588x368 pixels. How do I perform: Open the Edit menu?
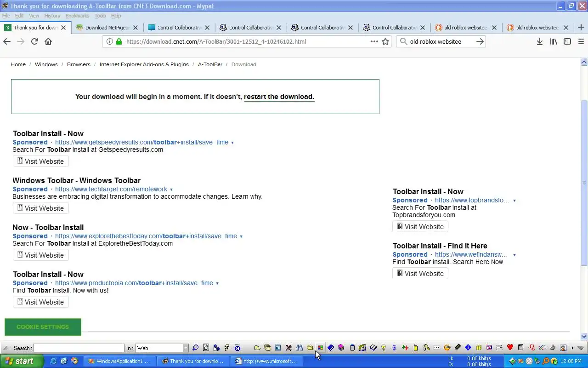[x=19, y=16]
